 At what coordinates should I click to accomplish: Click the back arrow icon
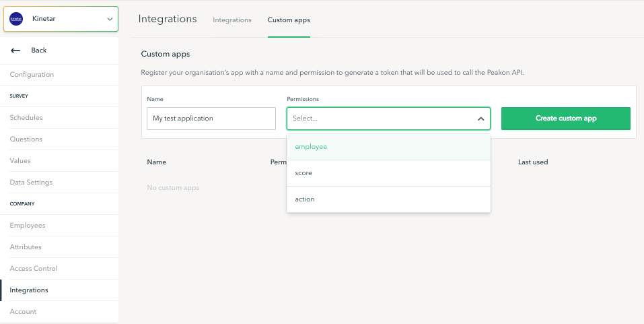pos(16,51)
